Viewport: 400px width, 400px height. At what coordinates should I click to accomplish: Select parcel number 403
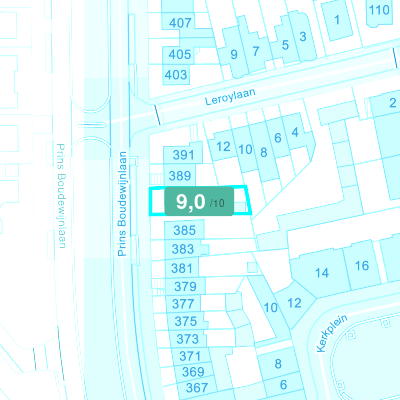click(176, 75)
